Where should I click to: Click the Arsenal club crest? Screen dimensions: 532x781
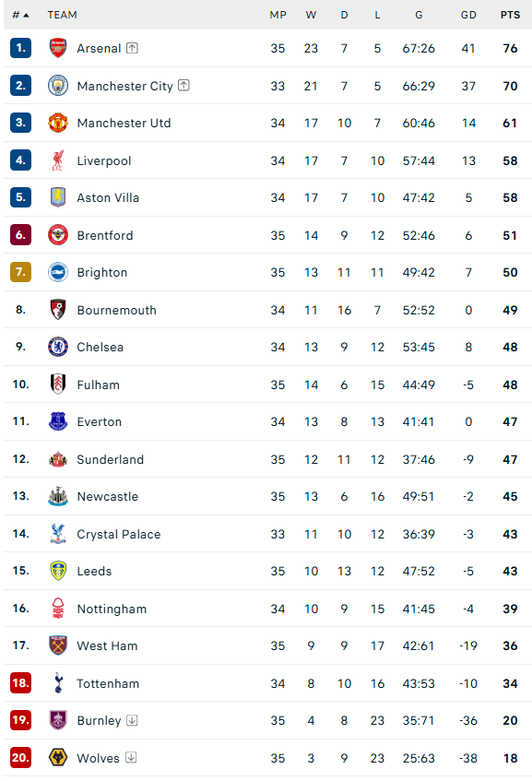click(58, 48)
